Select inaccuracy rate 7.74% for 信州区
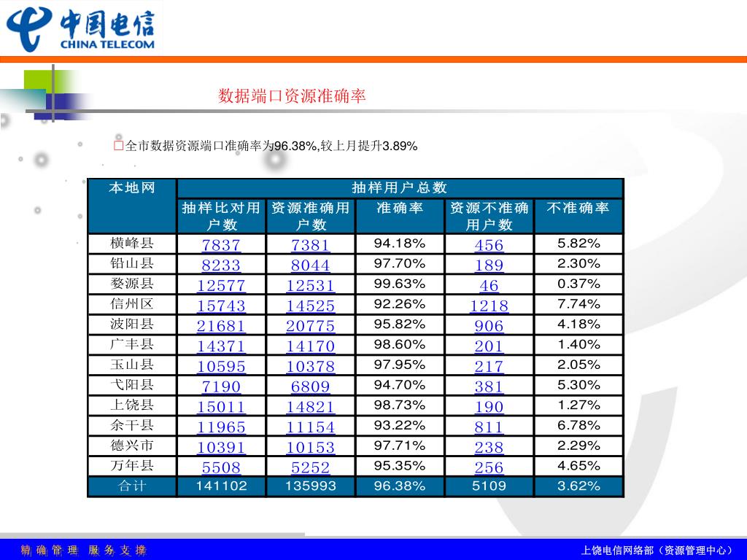747x560 pixels. 578,304
